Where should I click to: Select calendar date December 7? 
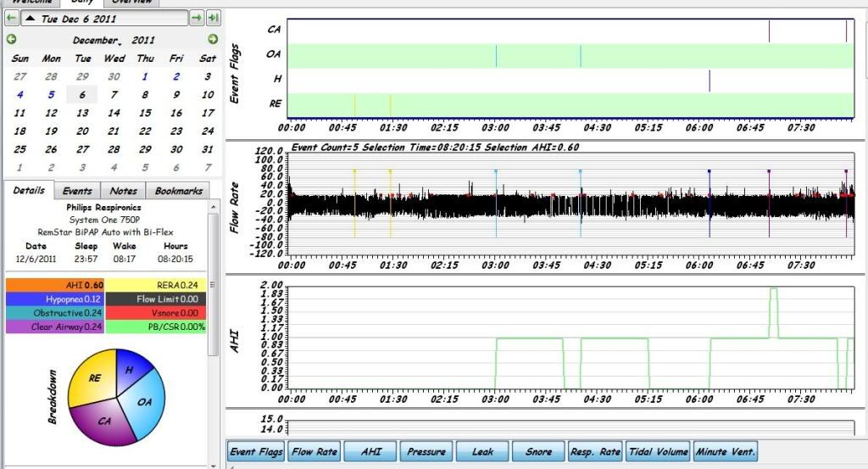114,95
